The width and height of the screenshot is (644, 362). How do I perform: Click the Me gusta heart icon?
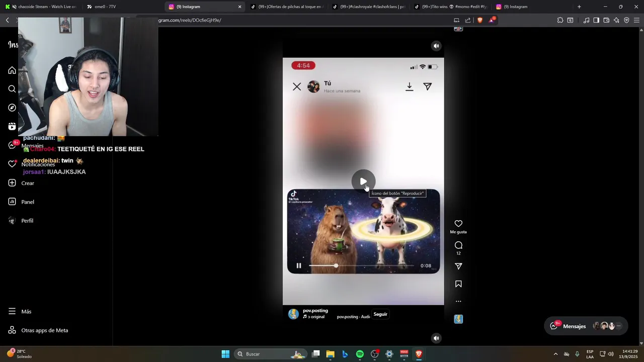tap(458, 224)
